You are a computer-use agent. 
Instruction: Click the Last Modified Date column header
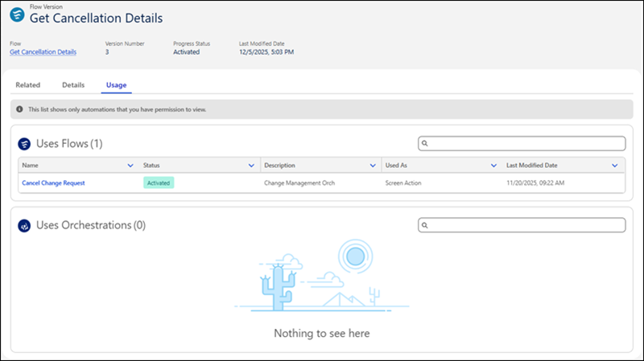[563, 166]
